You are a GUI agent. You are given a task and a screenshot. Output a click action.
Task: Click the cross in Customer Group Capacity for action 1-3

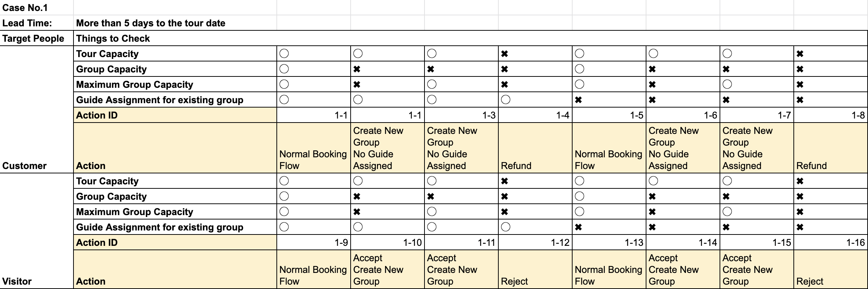[431, 69]
